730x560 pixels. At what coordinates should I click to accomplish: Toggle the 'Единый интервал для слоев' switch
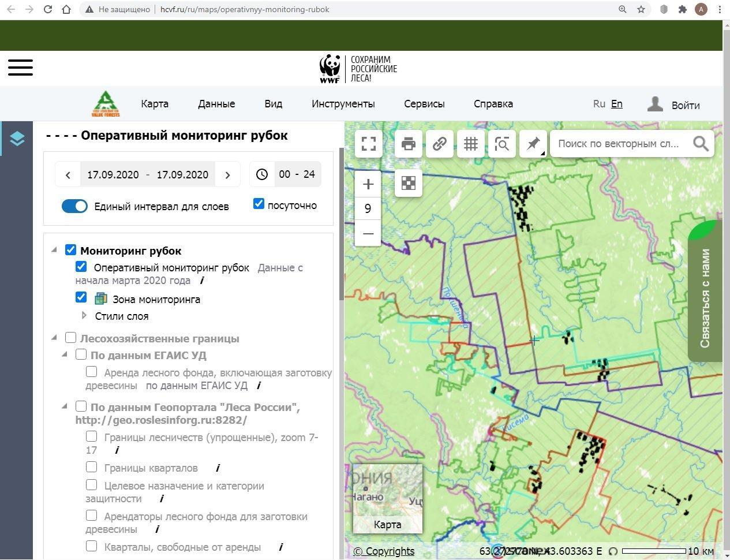coord(74,206)
